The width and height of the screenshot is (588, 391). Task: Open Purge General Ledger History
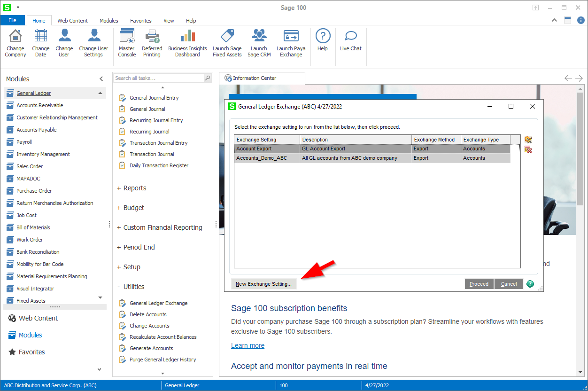(x=162, y=360)
